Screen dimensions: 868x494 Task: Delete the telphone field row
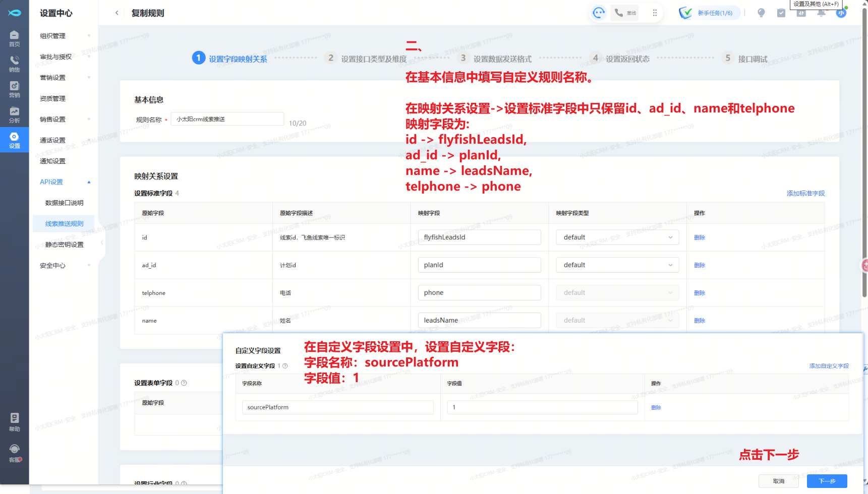700,293
